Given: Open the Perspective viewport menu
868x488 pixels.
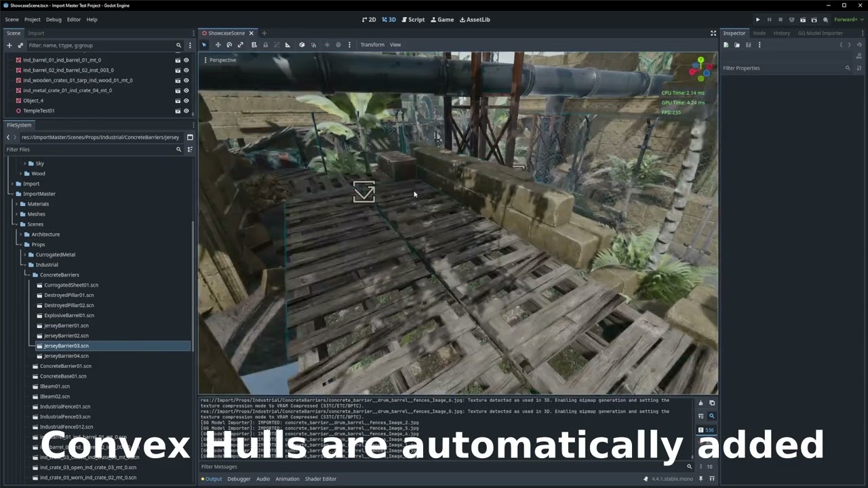Looking at the screenshot, I should (220, 60).
